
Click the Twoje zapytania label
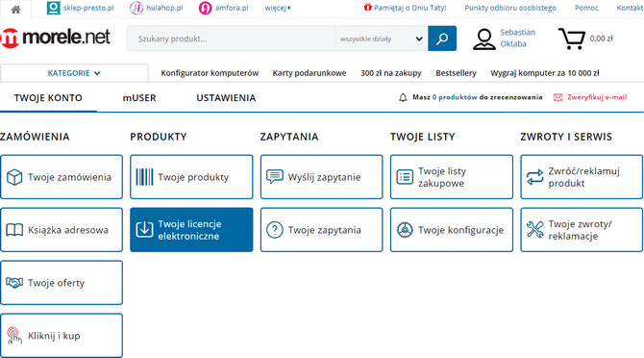pyautogui.click(x=325, y=230)
